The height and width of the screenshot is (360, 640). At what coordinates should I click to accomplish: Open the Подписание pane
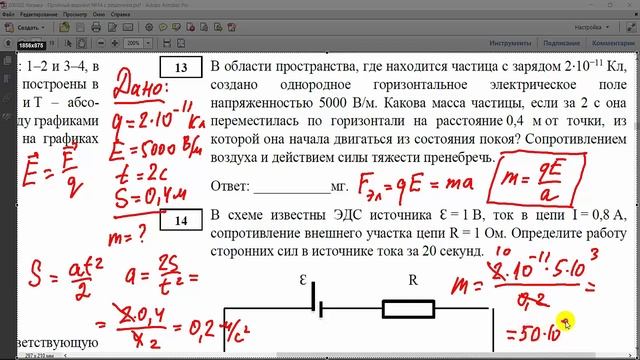click(x=561, y=43)
